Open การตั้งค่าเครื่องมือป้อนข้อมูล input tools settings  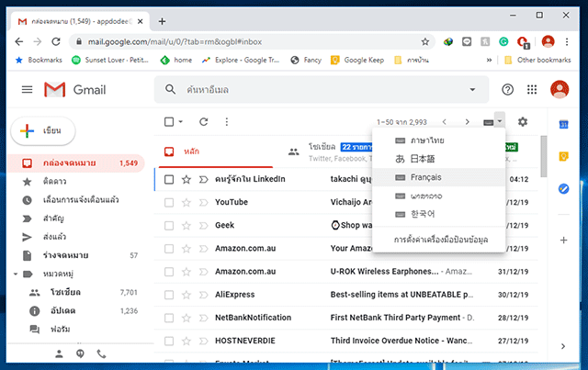click(x=441, y=240)
